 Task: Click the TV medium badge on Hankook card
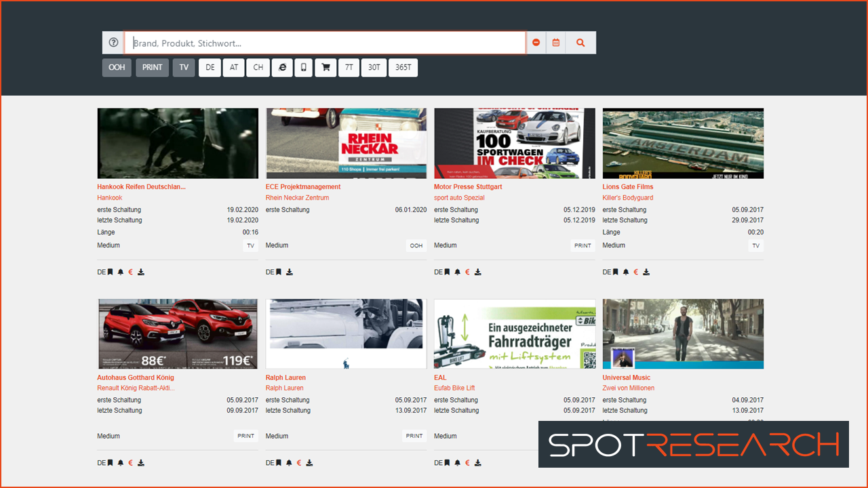[251, 246]
